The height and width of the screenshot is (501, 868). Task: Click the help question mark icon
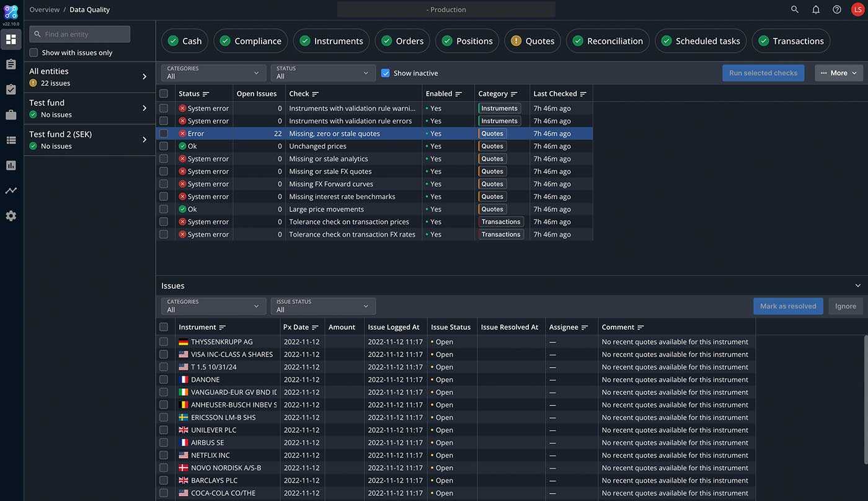[x=836, y=9]
